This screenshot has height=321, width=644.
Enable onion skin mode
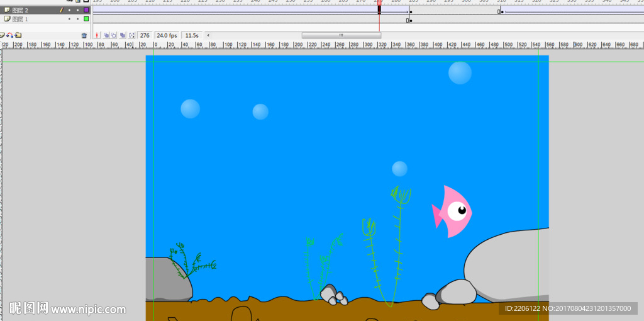[106, 35]
